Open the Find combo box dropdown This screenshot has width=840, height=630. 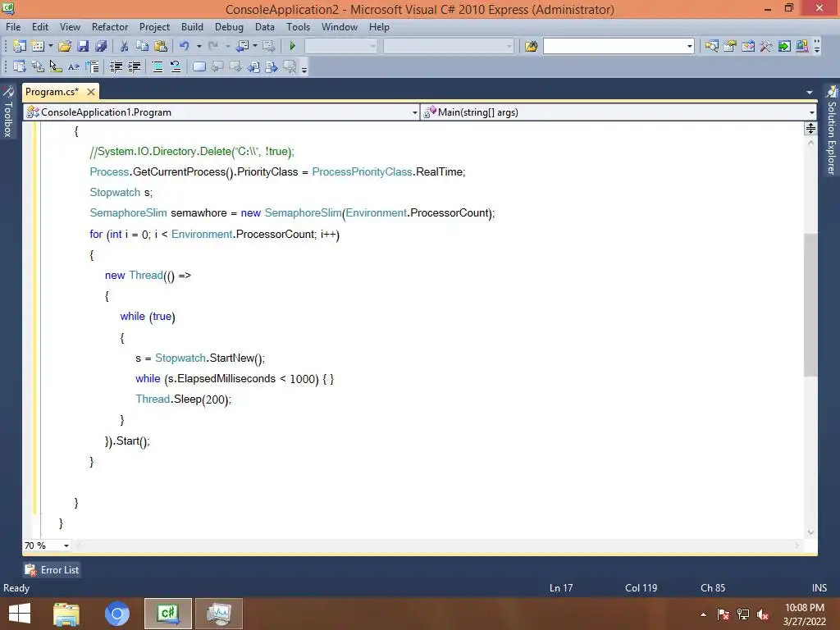coord(689,47)
